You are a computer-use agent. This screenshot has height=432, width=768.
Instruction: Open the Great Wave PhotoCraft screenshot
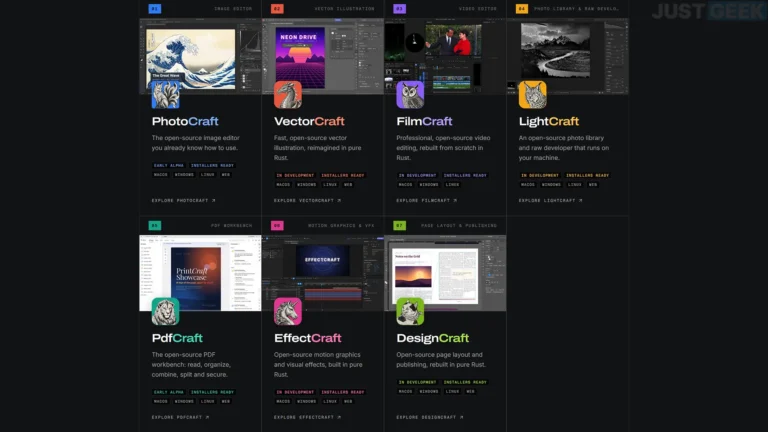[200, 56]
